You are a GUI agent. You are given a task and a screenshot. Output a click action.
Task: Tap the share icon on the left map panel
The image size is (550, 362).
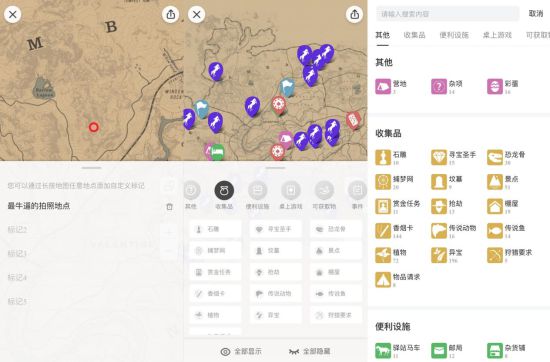170,14
